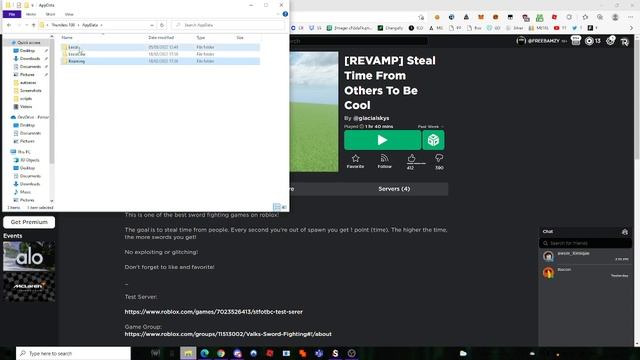The height and width of the screenshot is (360, 640).
Task: Open the Valks-Sword-Fighting group link
Action: click(x=228, y=334)
